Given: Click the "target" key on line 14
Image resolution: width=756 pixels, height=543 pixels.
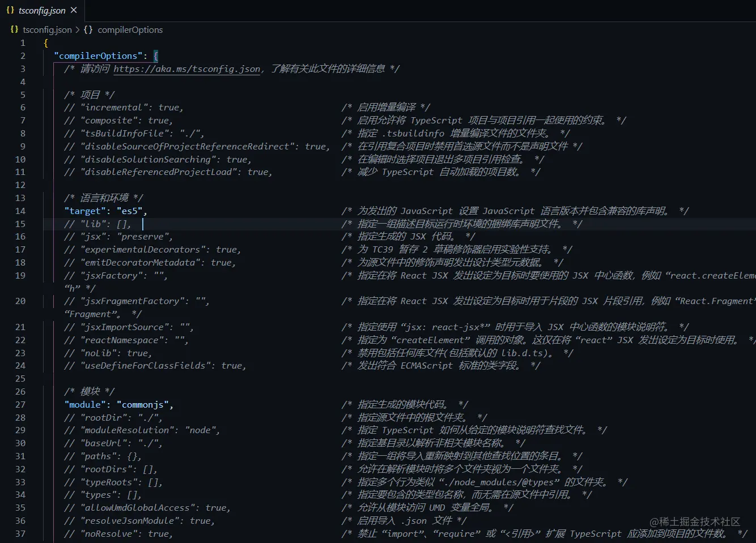Looking at the screenshot, I should coord(85,211).
